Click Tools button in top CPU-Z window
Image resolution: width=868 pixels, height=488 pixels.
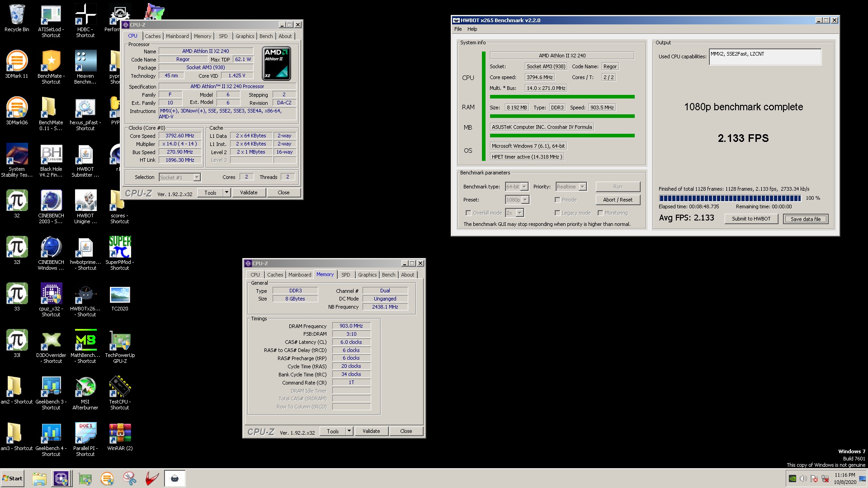210,192
